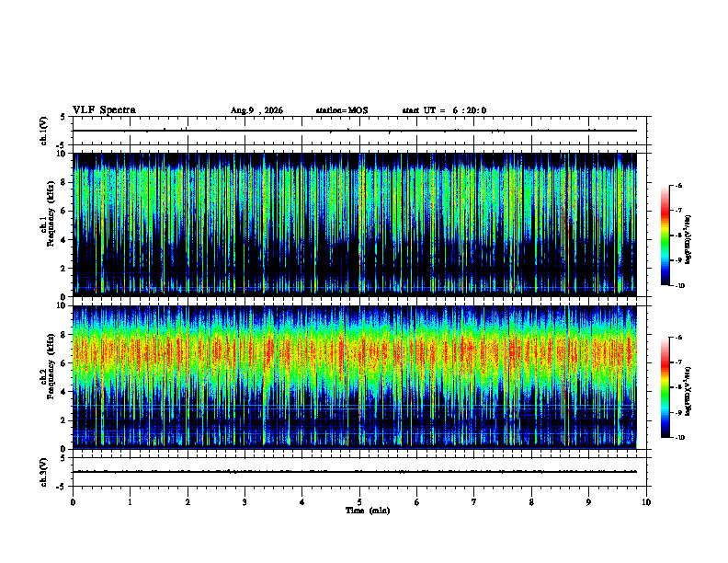Click the "ch.1(V)" waveform axis label
Screen dimensions: 728x563
click(x=44, y=131)
